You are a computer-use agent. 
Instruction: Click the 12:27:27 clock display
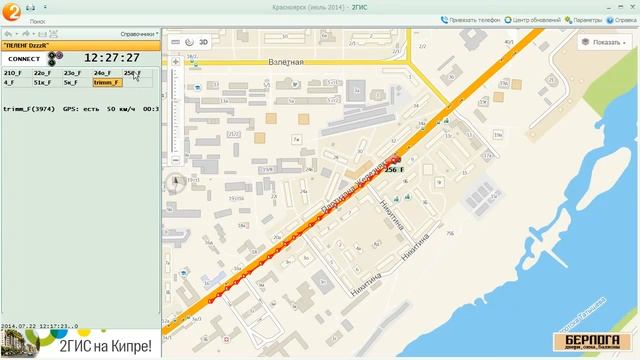[x=112, y=58]
